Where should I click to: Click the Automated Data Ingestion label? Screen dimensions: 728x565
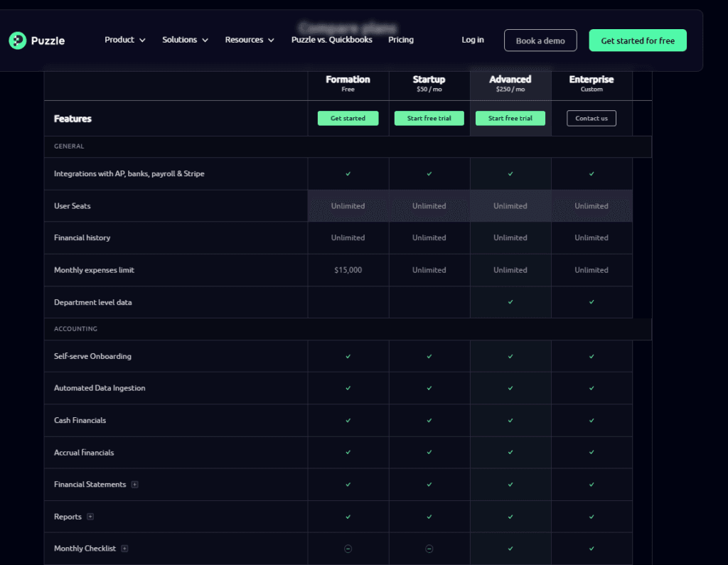100,388
